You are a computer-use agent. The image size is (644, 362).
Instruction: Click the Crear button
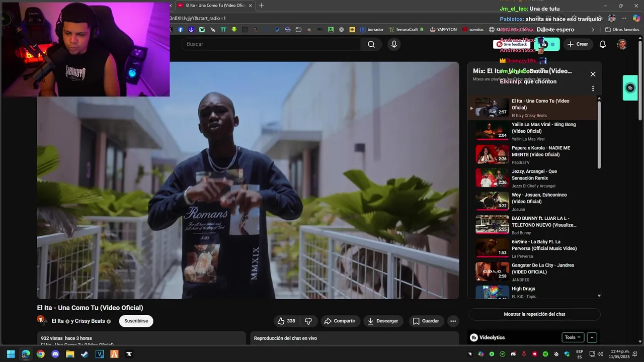coord(578,44)
